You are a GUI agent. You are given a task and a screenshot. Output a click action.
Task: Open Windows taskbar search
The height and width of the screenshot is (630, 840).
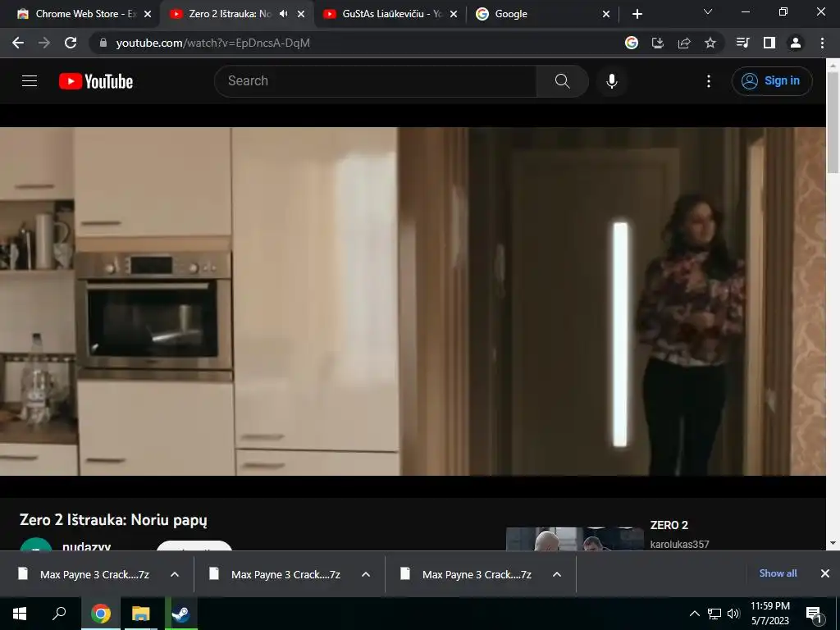click(x=59, y=614)
